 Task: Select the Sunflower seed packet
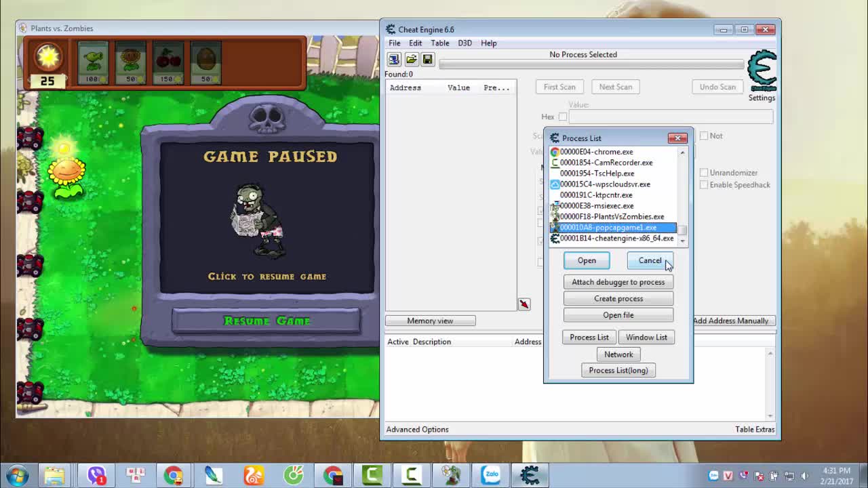[x=130, y=62]
